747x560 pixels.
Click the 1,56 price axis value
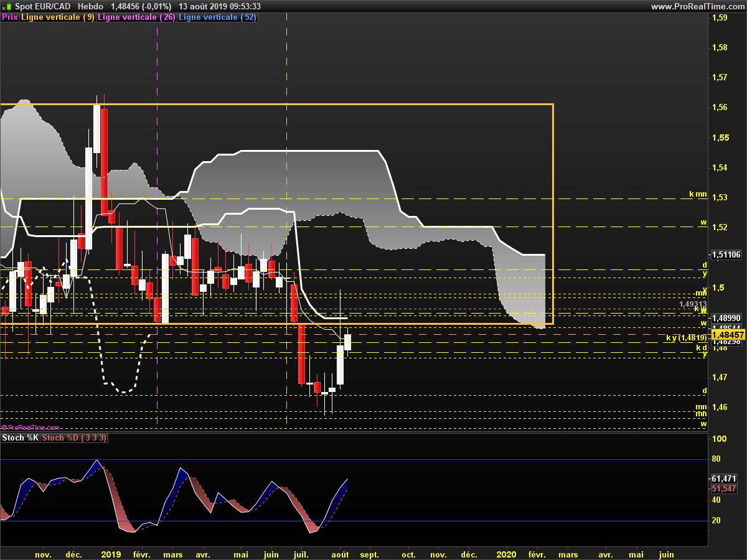coord(720,108)
